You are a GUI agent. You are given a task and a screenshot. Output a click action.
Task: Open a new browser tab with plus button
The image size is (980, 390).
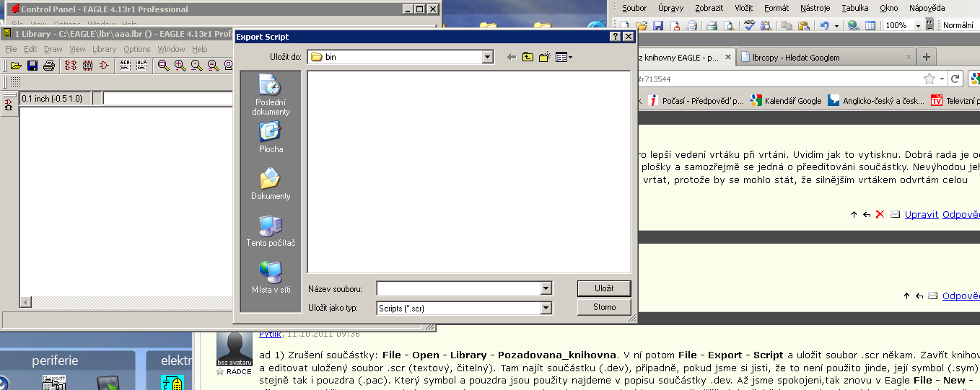point(927,57)
